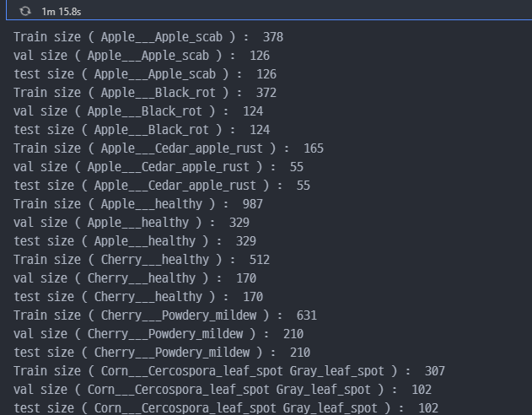Select line test size Apple___Cedar_apple_rust 55

162,186
